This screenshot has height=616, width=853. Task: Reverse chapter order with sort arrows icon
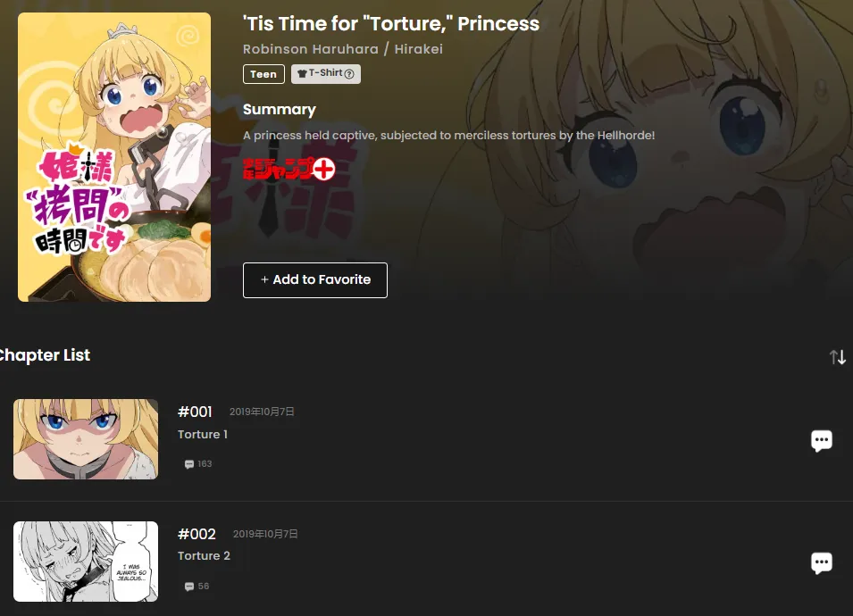click(x=837, y=357)
